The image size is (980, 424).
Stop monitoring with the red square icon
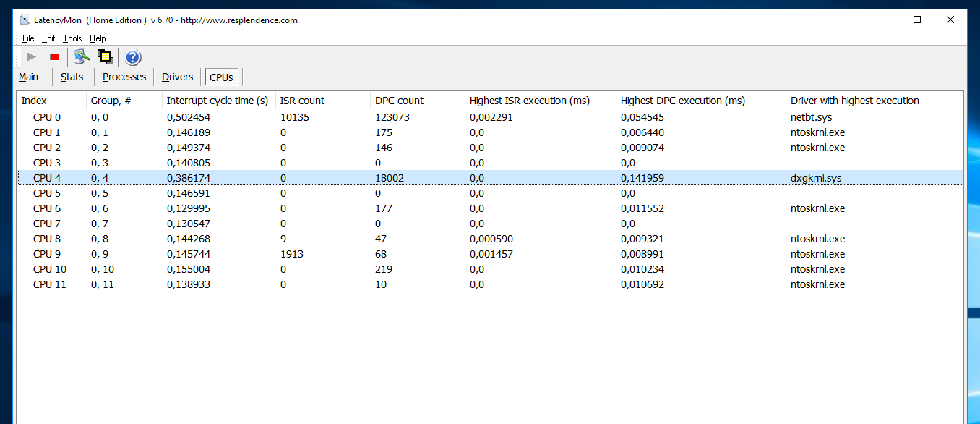pos(54,56)
